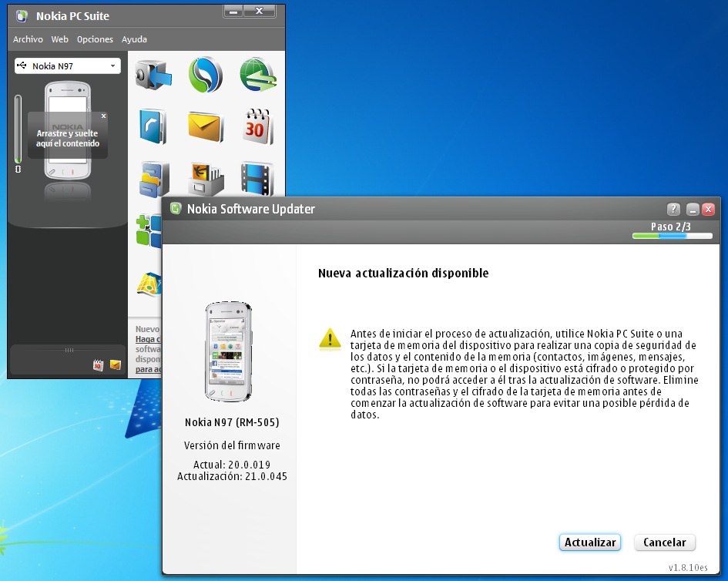This screenshot has height=581, width=728.
Task: Click the small calendar icon in bottom panel
Action: click(x=98, y=365)
